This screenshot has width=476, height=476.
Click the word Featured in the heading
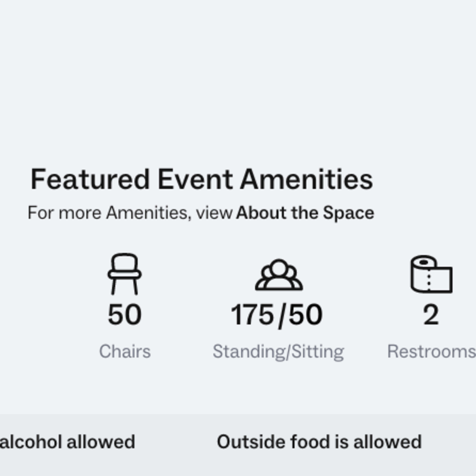point(90,179)
